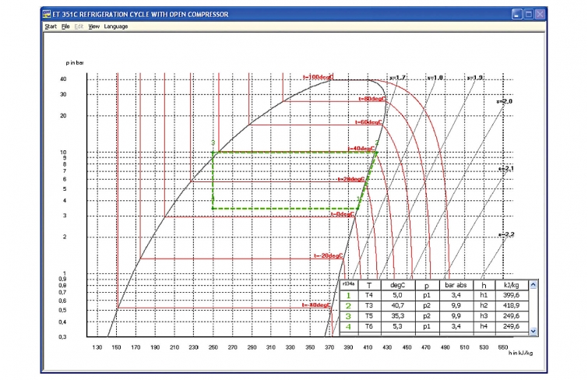Screen dimensions: 588x380
Task: Maximize the ET 351C window
Action: [529, 15]
